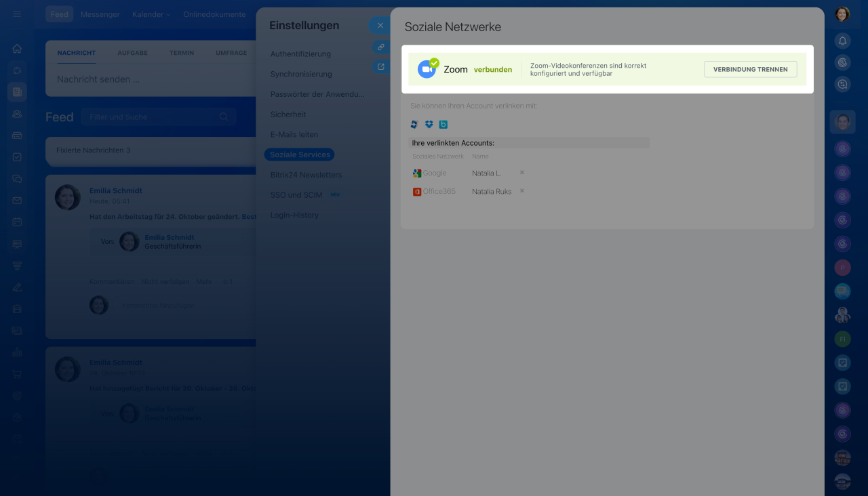Link account with the first blue service icon

(x=414, y=125)
